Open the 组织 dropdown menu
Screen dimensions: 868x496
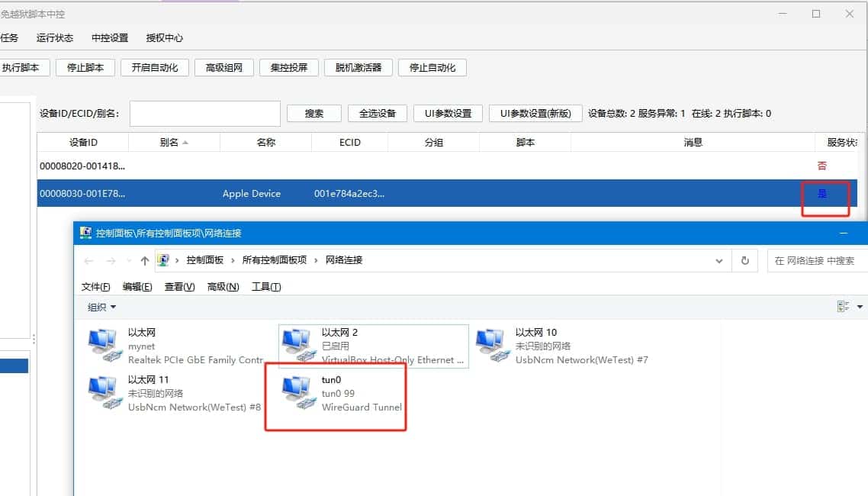pyautogui.click(x=102, y=308)
